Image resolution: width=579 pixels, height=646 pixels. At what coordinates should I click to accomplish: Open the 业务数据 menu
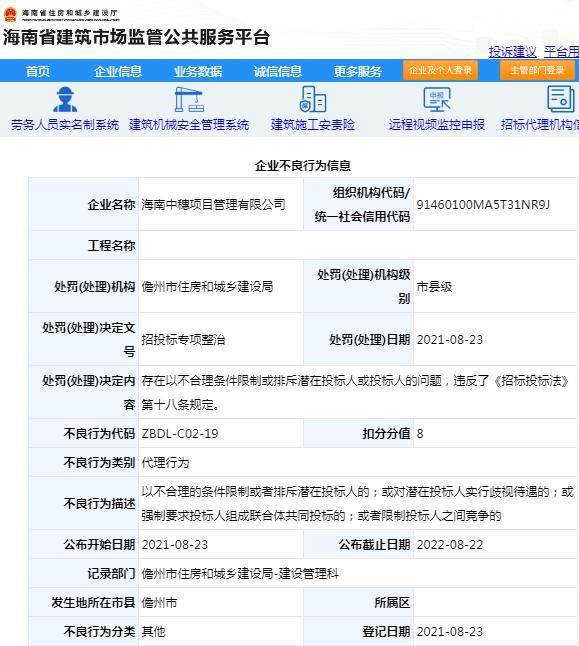coord(198,71)
